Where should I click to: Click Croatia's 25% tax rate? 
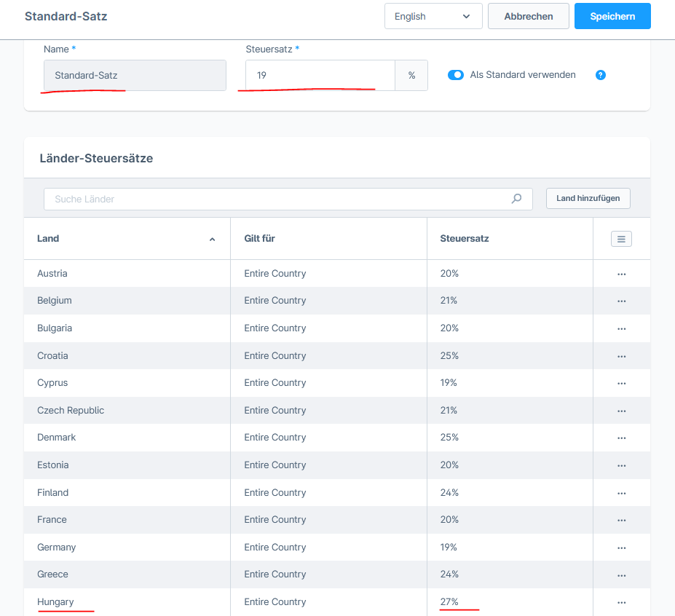click(x=449, y=355)
